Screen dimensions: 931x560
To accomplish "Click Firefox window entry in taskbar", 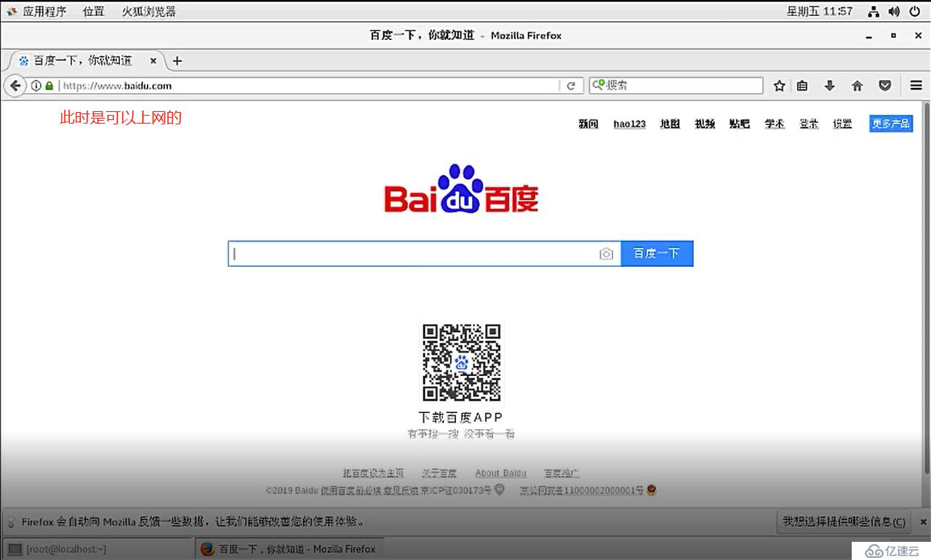I will (291, 549).
